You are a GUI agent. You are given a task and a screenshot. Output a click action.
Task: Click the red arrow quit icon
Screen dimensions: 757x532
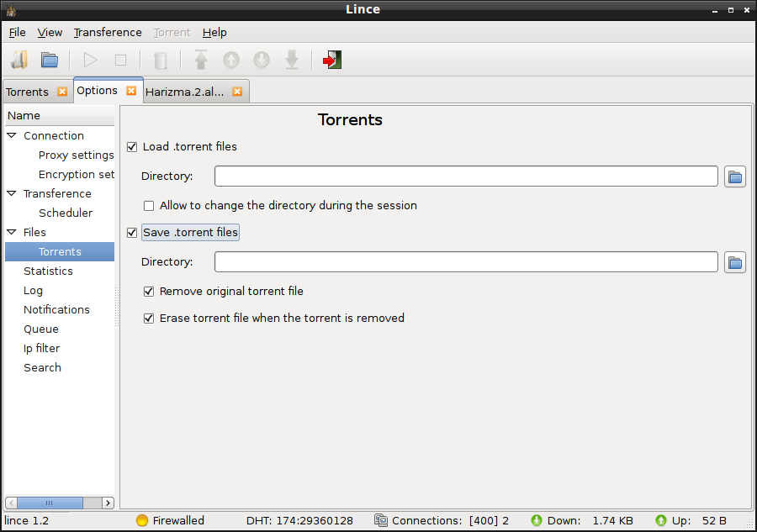(x=332, y=60)
